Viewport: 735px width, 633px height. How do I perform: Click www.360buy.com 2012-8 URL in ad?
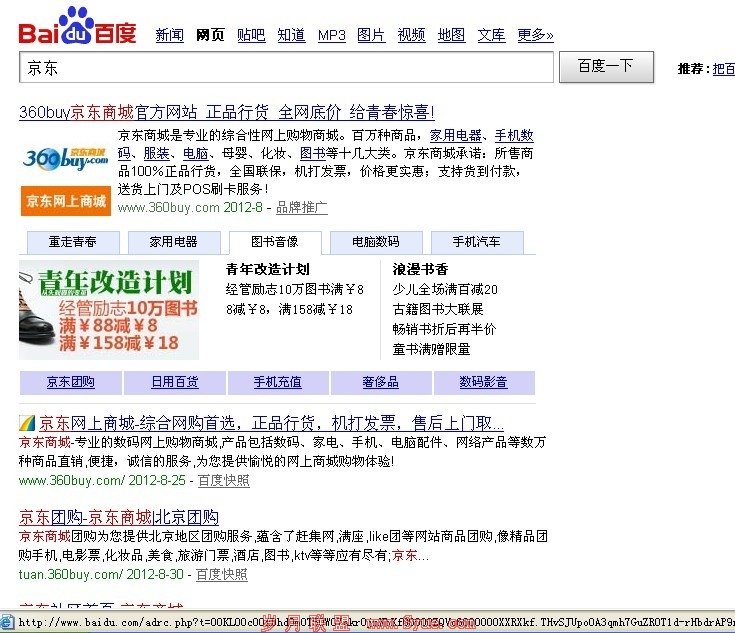pos(190,207)
